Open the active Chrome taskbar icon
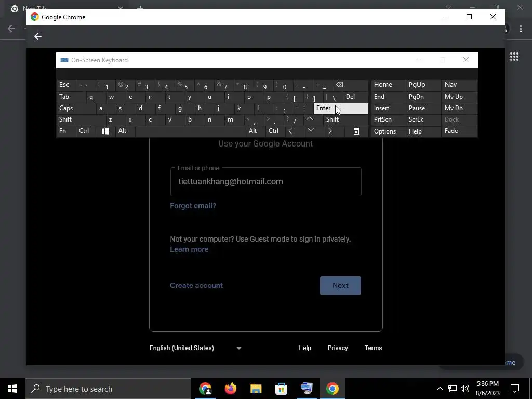Viewport: 532px width, 399px height. point(332,389)
